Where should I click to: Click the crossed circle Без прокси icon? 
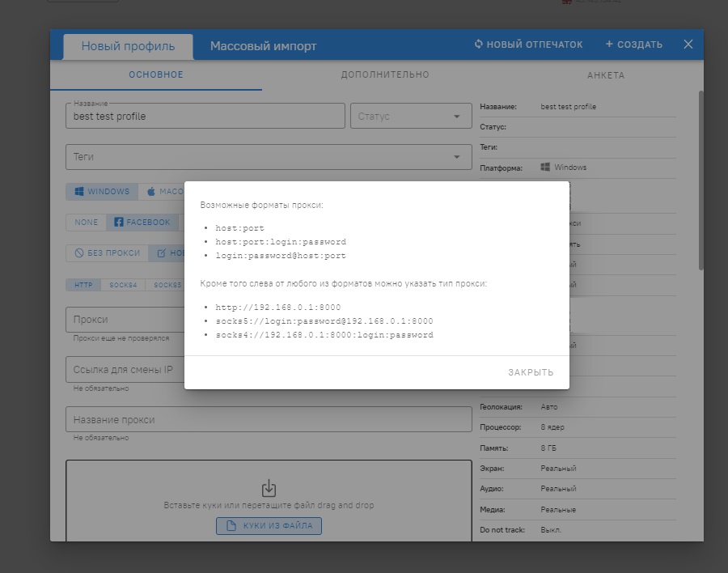coord(79,253)
